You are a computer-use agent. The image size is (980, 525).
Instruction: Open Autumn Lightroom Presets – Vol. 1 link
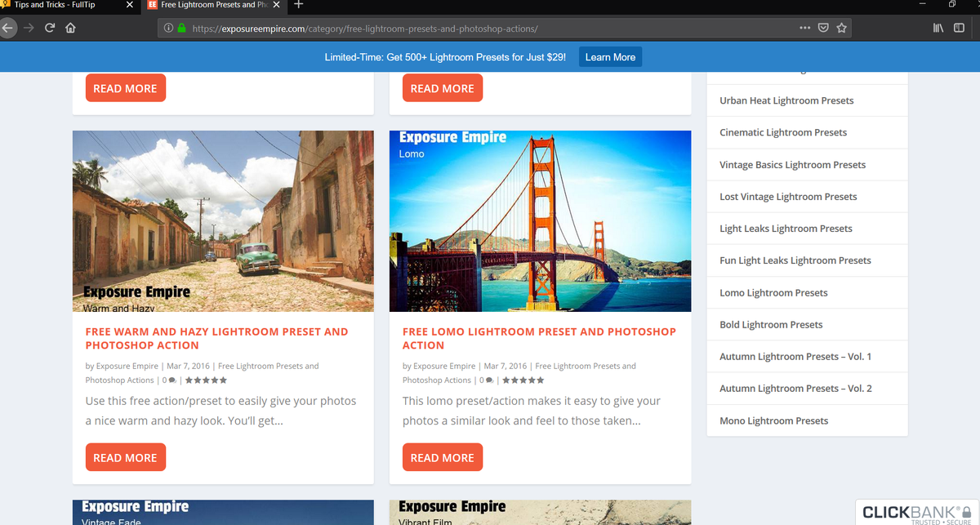795,356
